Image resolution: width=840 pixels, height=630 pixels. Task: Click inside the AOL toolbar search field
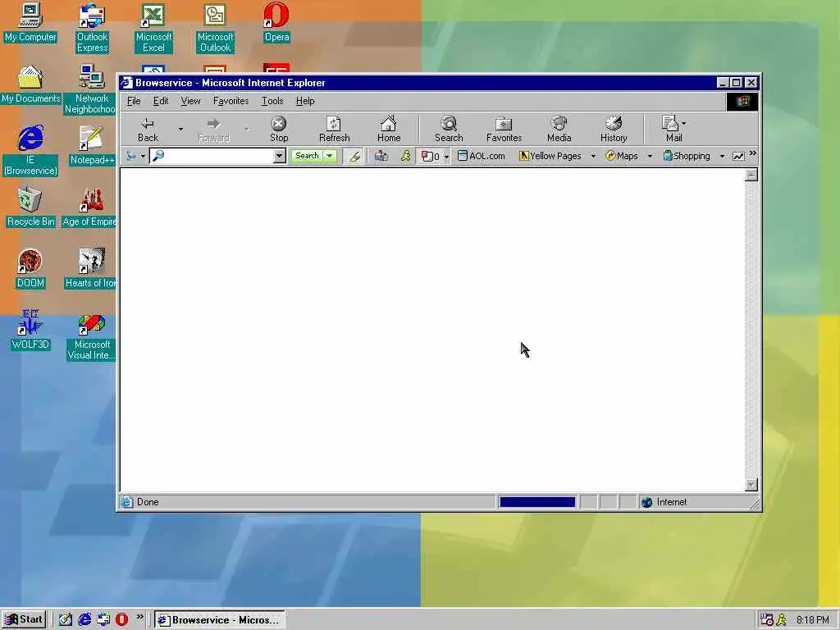click(x=218, y=156)
